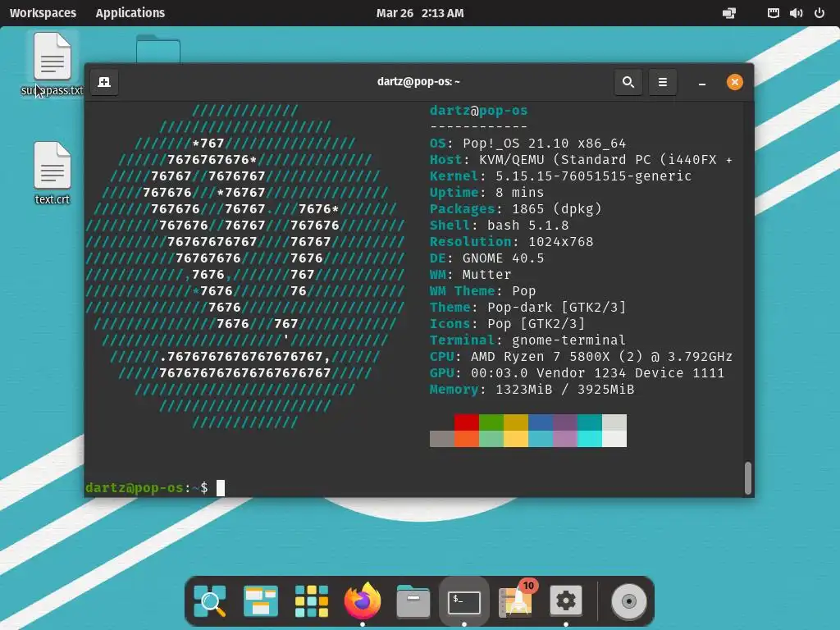This screenshot has width=840, height=630.
Task: Click the WM: Mutter line
Action: (x=470, y=275)
